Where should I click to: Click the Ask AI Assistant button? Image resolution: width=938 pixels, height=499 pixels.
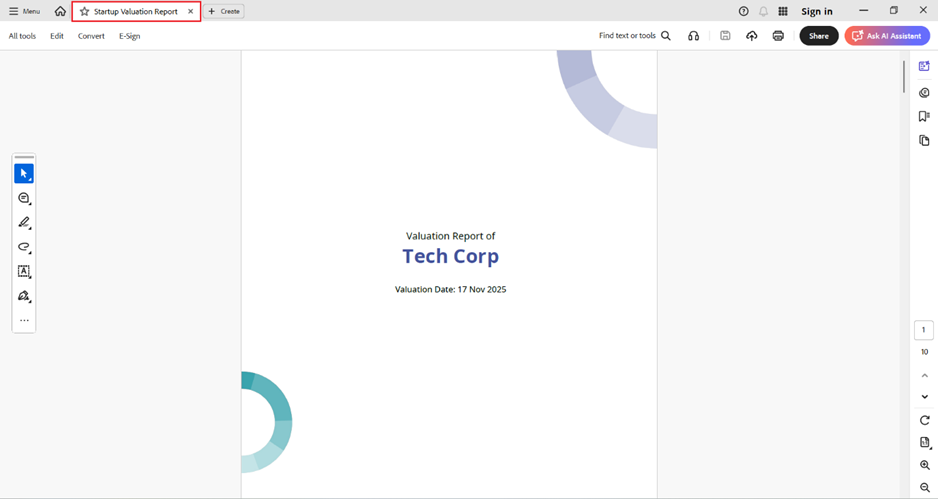pos(886,36)
